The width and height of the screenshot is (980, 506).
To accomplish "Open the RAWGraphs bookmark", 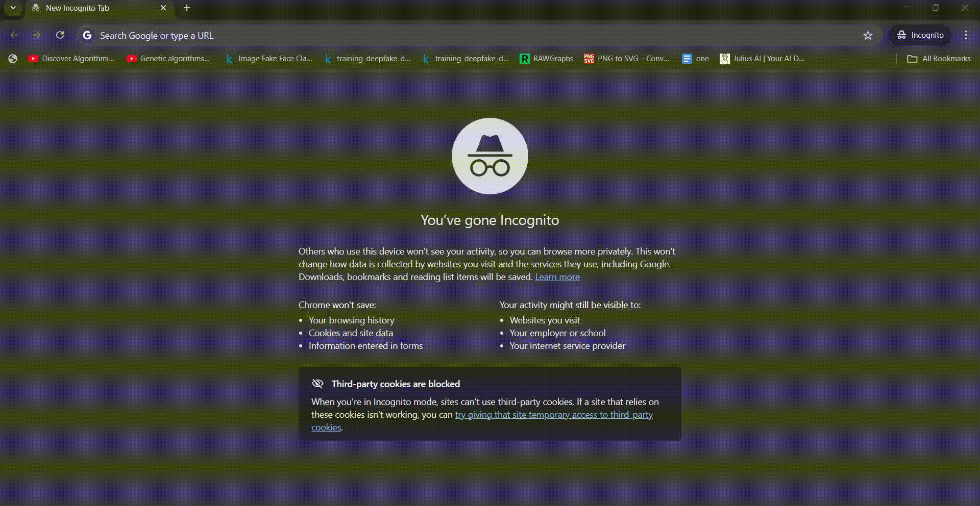I will point(547,59).
